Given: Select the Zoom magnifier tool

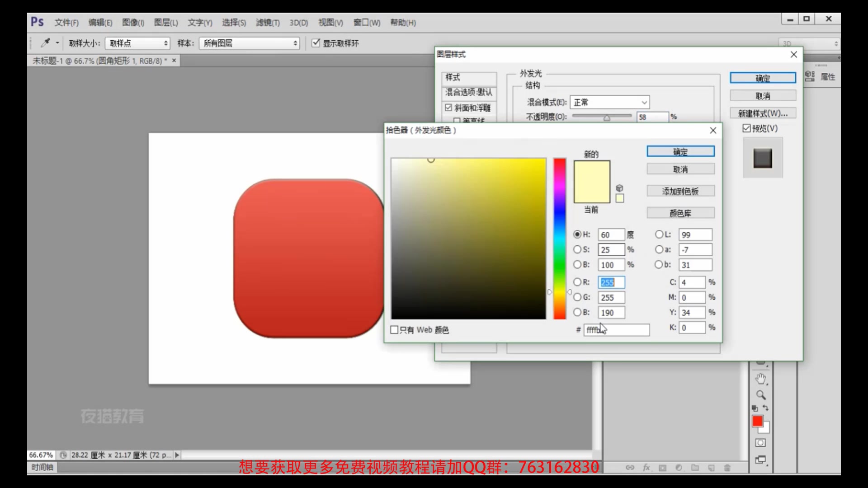Looking at the screenshot, I should (761, 395).
